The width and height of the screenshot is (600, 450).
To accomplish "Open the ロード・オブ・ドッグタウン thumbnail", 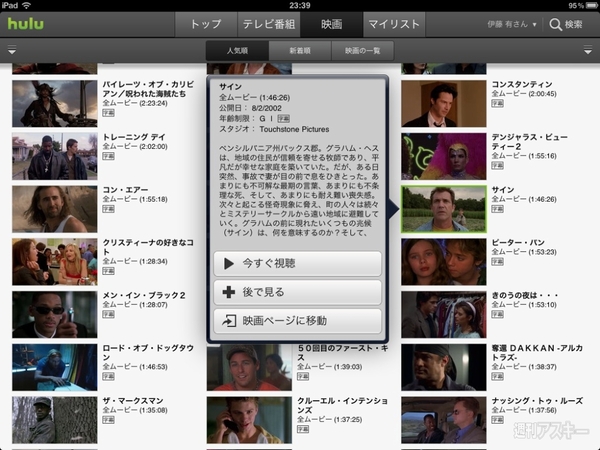I will click(55, 367).
